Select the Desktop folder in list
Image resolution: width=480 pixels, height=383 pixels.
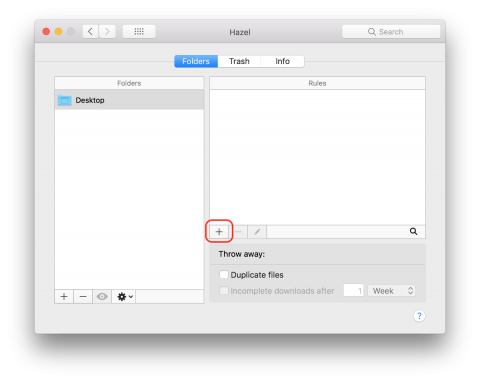129,100
